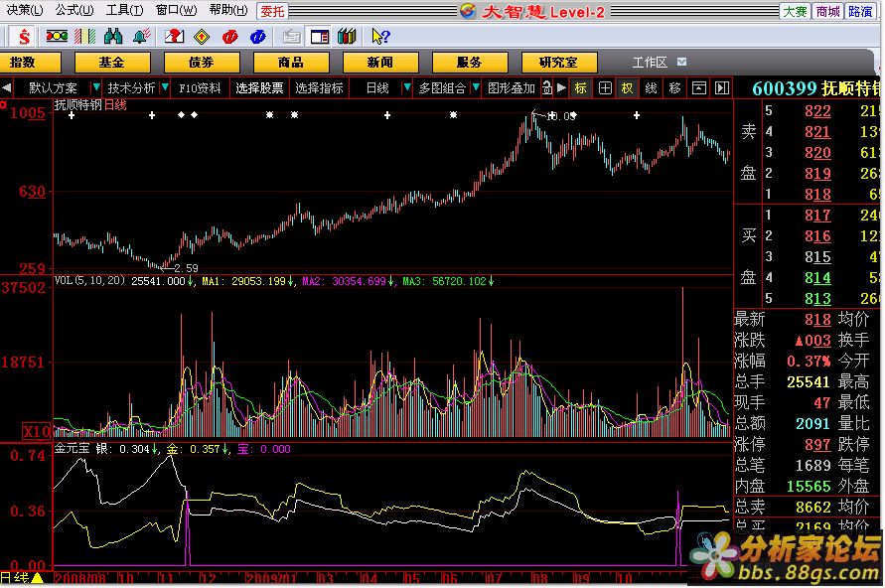Click the 多图组合 label
The width and height of the screenshot is (885, 588).
pos(443,88)
